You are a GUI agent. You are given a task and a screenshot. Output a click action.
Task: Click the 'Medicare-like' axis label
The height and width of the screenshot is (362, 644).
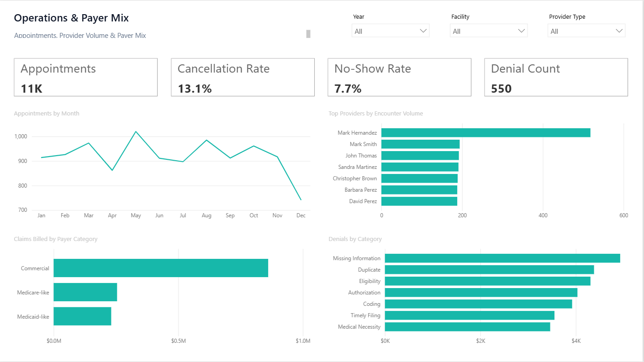(x=33, y=292)
